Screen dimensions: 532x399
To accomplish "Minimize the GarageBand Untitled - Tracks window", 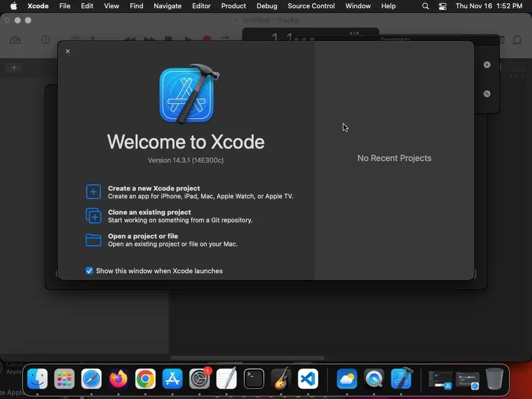I will (x=18, y=20).
